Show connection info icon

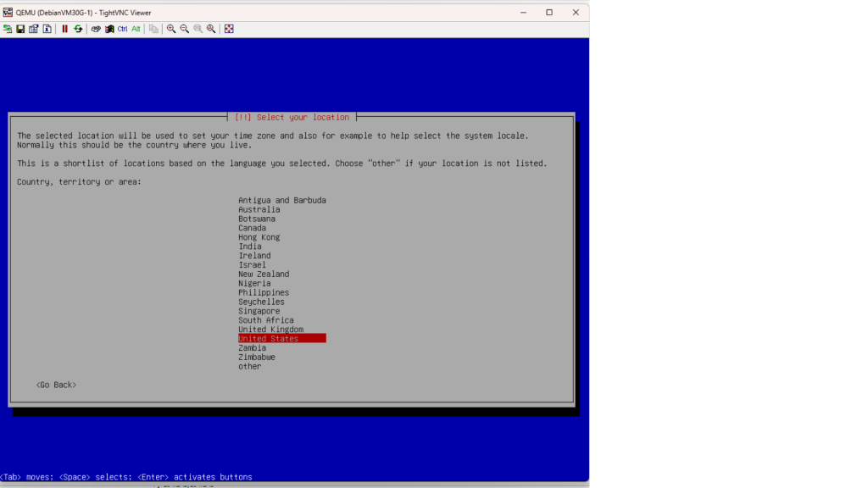tap(47, 29)
